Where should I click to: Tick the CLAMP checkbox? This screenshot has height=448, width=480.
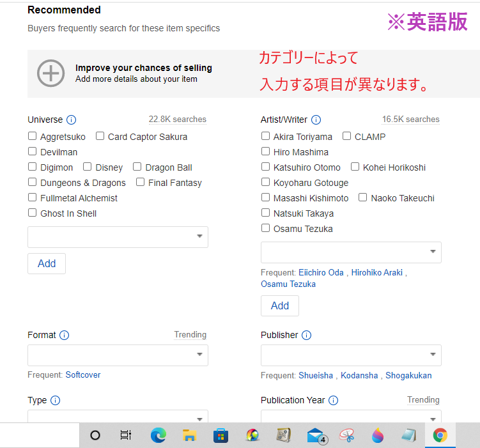point(346,136)
